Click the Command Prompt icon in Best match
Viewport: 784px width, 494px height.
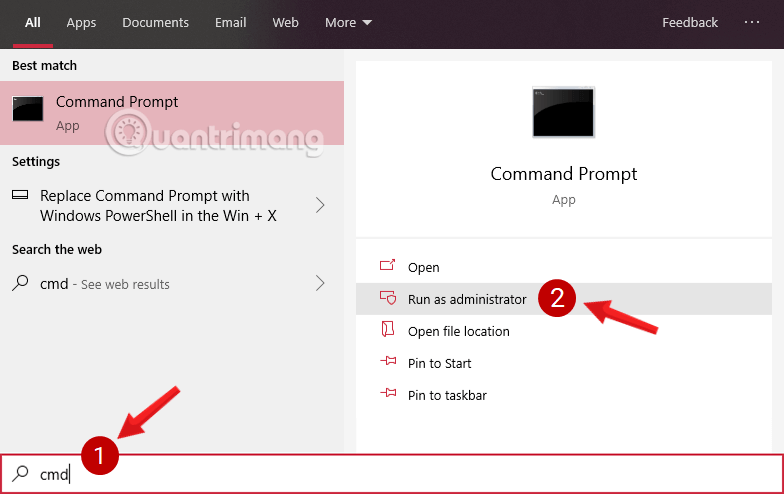point(28,110)
